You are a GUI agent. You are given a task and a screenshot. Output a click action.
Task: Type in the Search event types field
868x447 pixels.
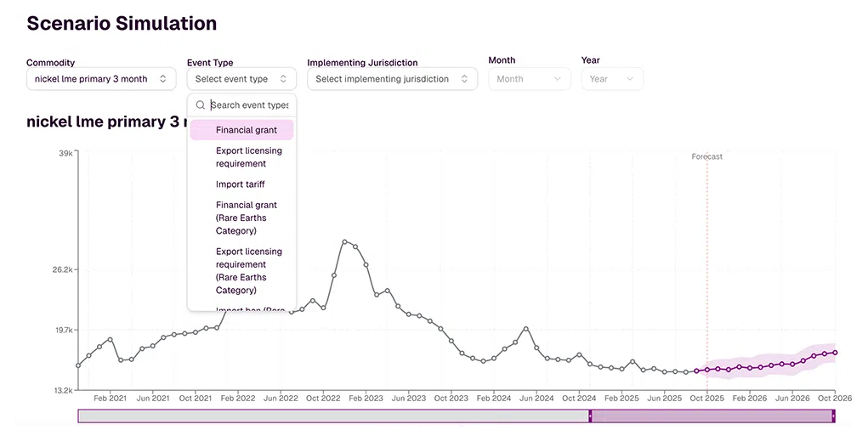coord(248,105)
